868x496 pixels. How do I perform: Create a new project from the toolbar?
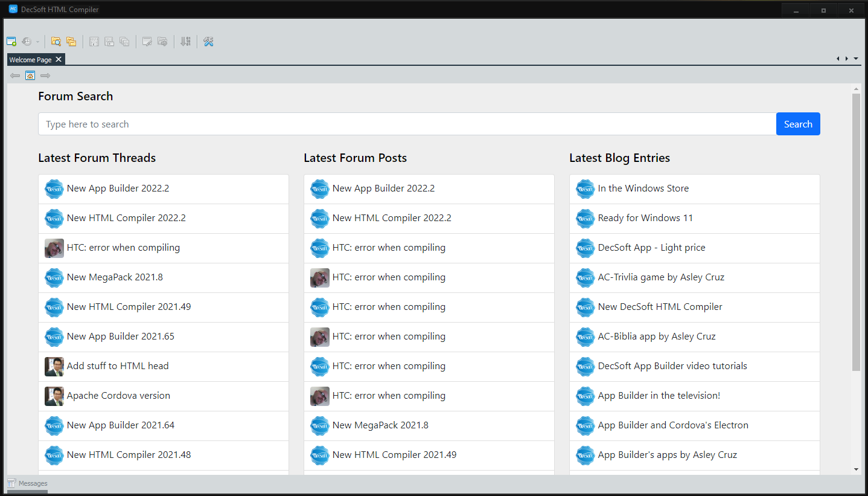[x=11, y=42]
